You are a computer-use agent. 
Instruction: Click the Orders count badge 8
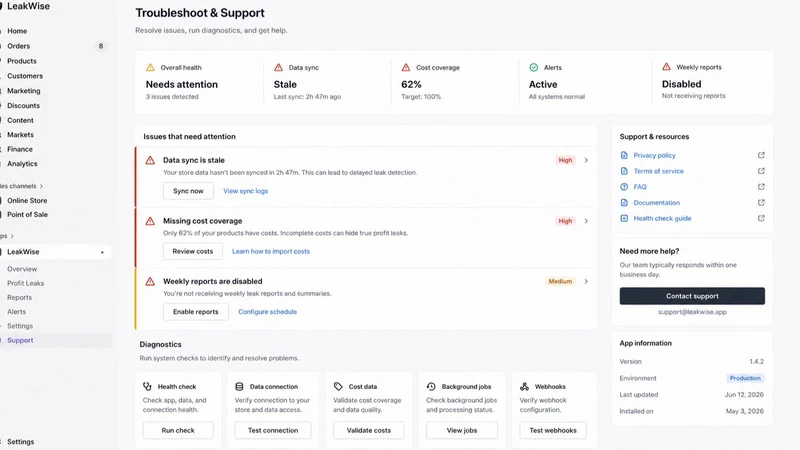pos(101,46)
